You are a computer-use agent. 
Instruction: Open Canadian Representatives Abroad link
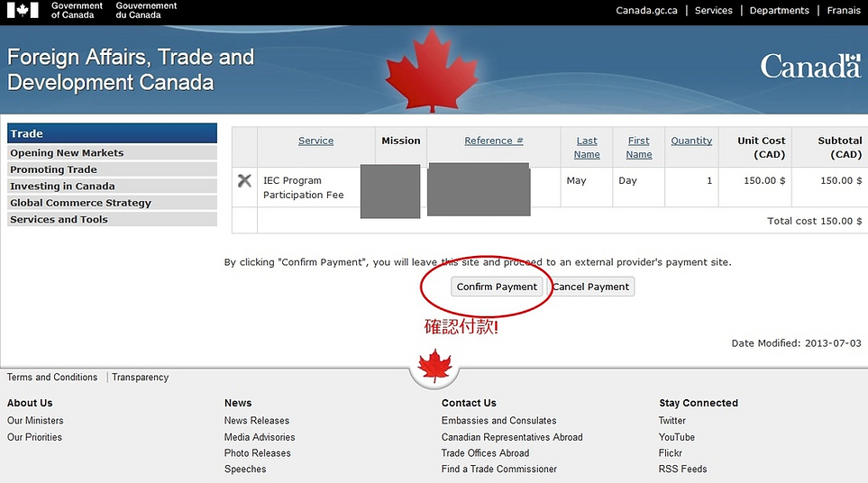(512, 437)
